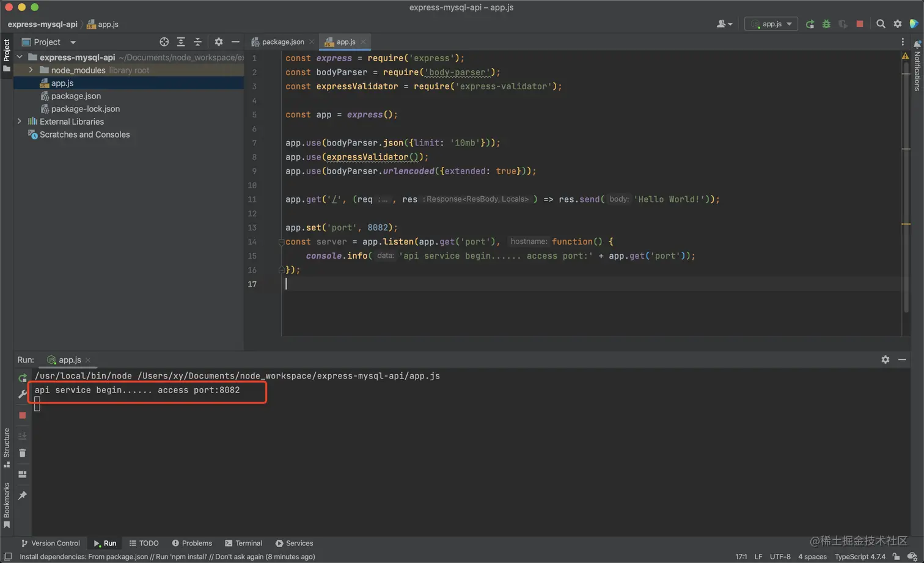The width and height of the screenshot is (924, 563).
Task: Clear console output trash icon
Action: pyautogui.click(x=23, y=453)
